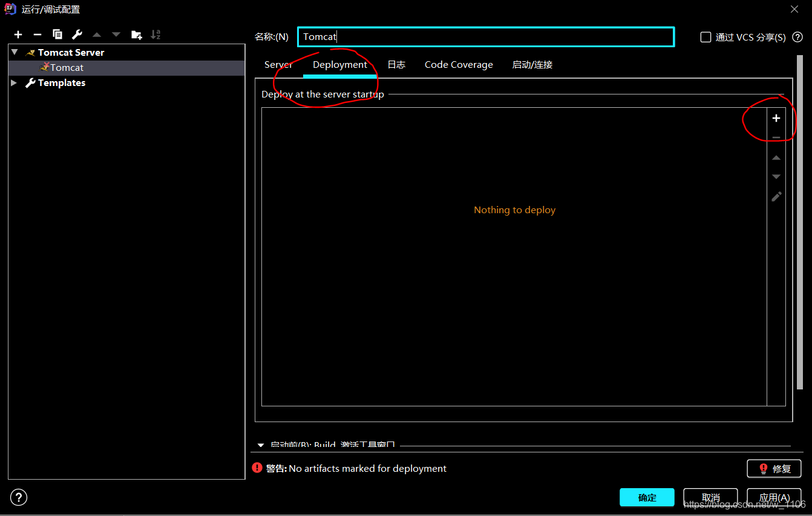Focus the 名称 name input field
812x516 pixels.
(486, 37)
